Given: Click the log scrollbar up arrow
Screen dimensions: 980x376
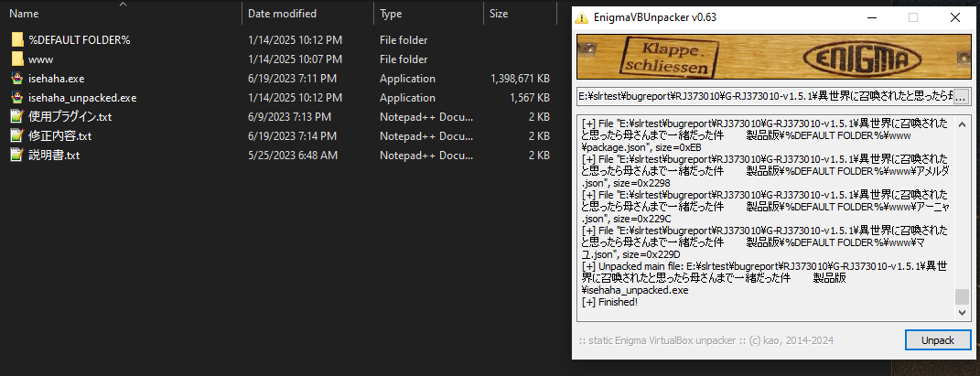Looking at the screenshot, I should (961, 124).
